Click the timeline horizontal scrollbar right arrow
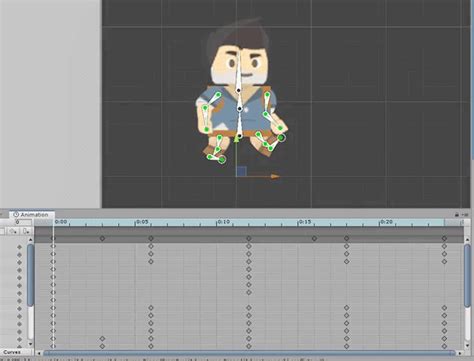The height and width of the screenshot is (361, 474). (459, 353)
